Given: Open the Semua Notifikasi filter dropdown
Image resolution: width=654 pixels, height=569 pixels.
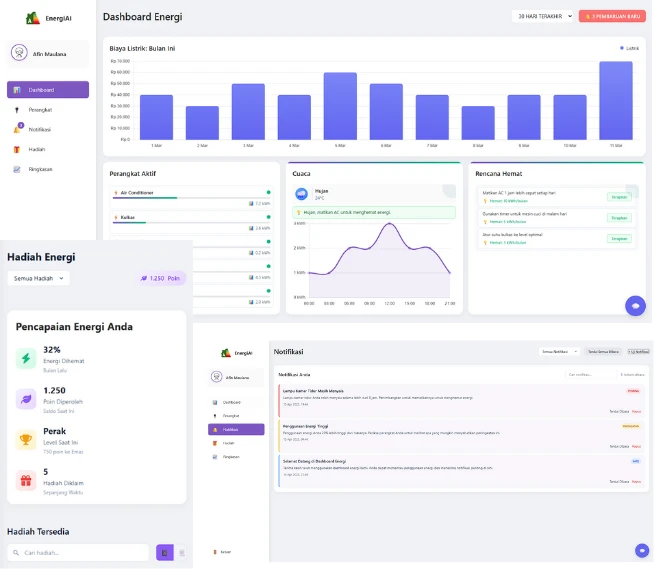Looking at the screenshot, I should (560, 352).
